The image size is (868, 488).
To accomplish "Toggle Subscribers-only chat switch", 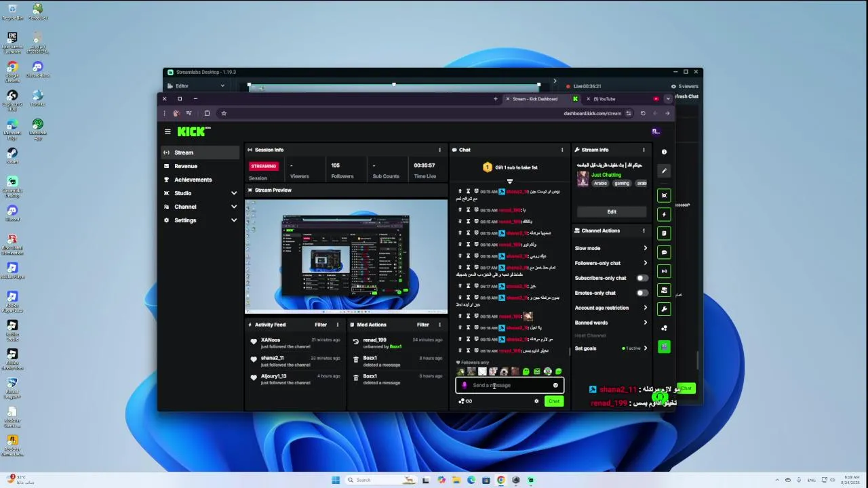I will (642, 278).
